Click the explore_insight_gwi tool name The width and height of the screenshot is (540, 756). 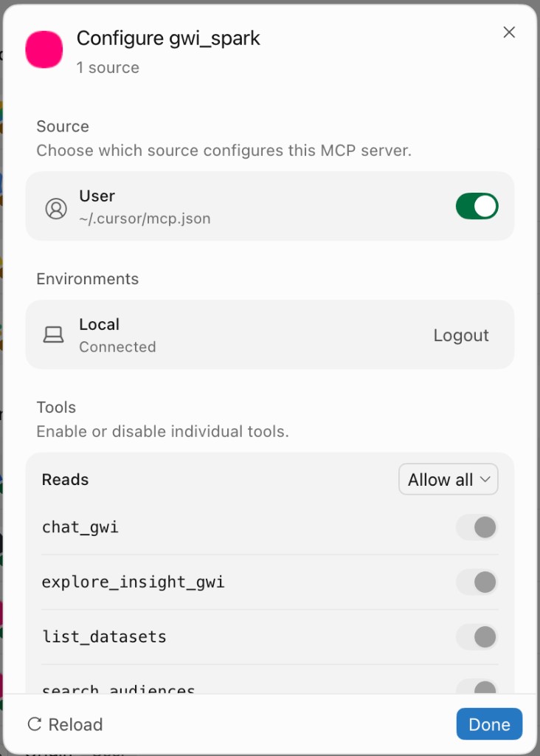133,583
